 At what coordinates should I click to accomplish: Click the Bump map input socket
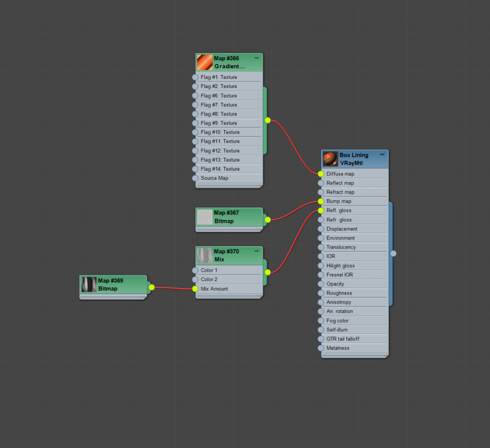tap(321, 201)
